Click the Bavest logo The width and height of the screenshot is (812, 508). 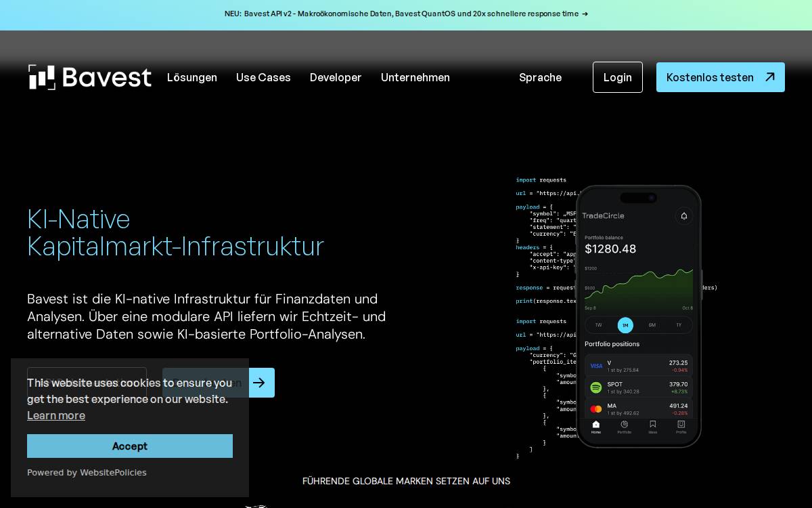(x=90, y=77)
